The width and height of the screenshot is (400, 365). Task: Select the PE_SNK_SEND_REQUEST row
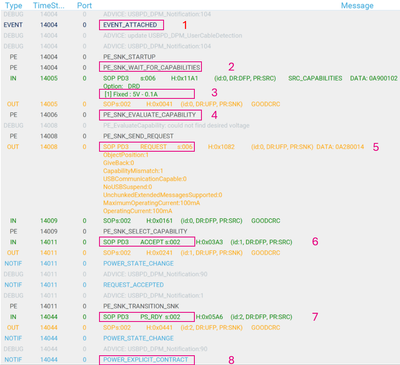138,136
